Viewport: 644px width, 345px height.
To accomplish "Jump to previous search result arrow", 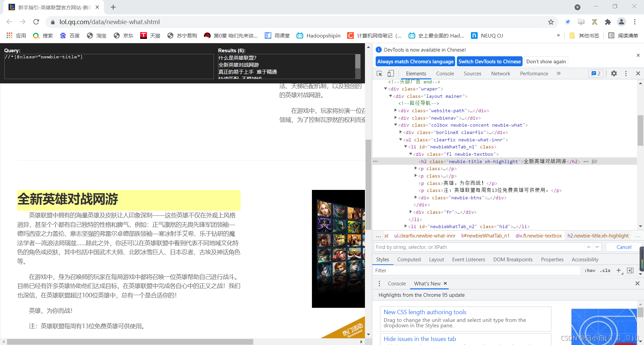I will coord(588,247).
